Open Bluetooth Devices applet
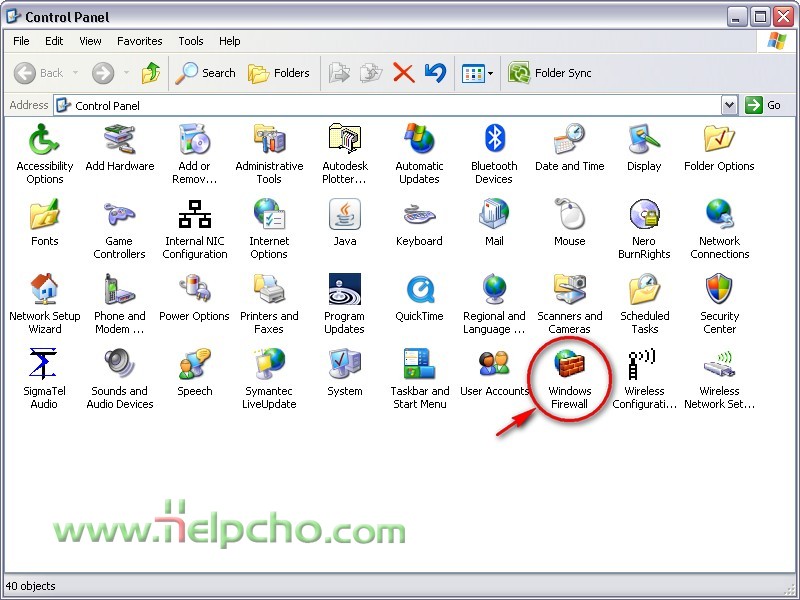 pos(494,154)
